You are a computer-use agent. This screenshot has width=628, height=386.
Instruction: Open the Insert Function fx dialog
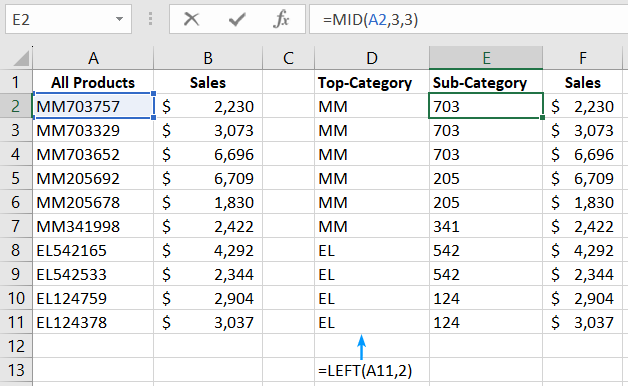click(281, 19)
